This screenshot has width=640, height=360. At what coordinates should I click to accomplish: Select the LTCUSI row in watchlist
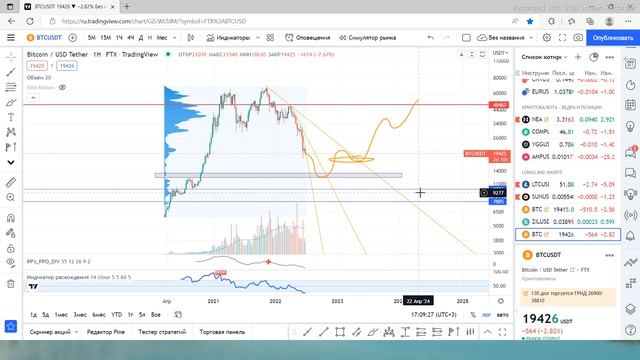click(567, 184)
